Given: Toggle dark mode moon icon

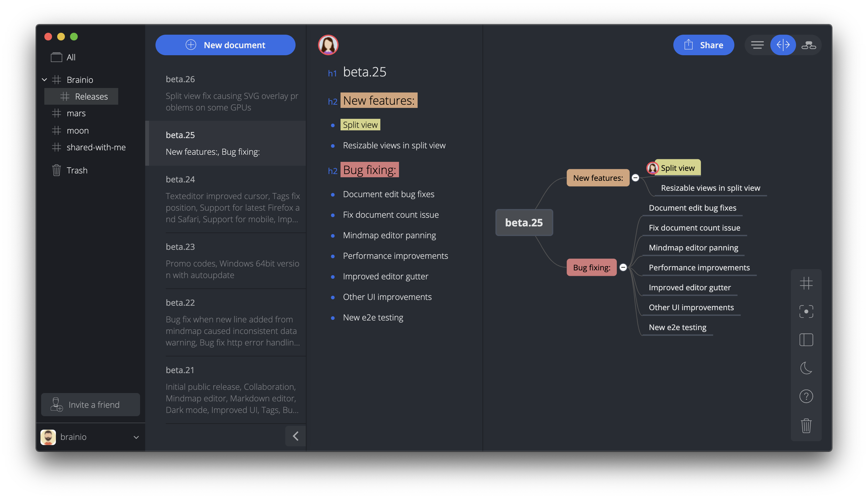Looking at the screenshot, I should pos(806,368).
